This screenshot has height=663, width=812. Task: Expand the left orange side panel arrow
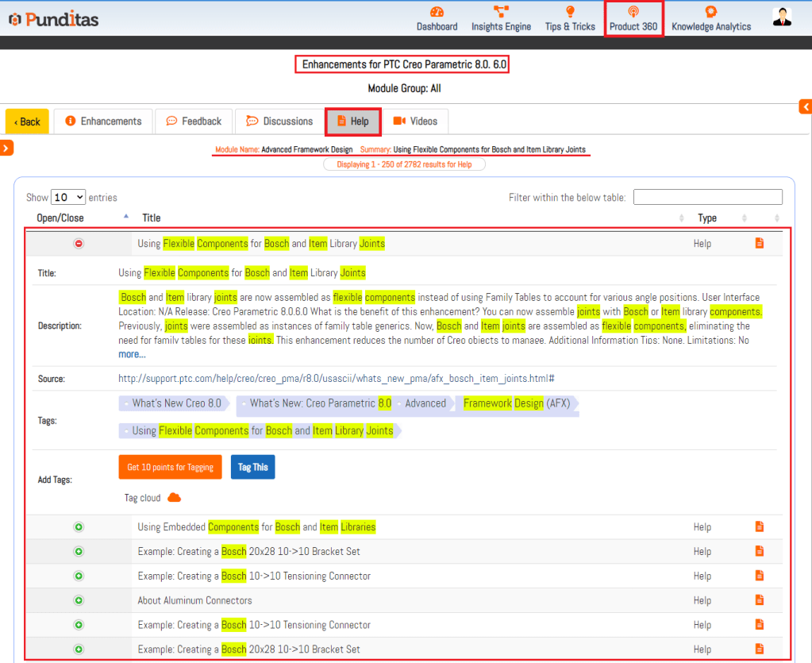(6, 148)
